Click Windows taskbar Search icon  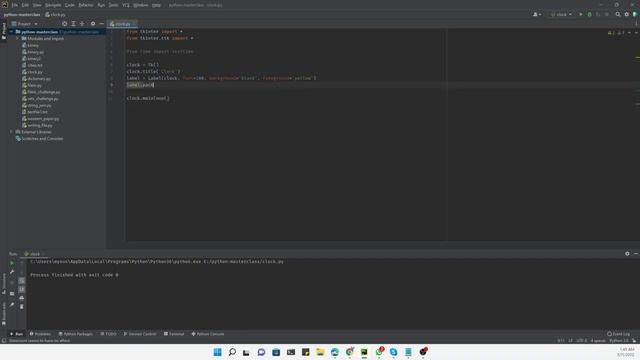[x=232, y=352]
